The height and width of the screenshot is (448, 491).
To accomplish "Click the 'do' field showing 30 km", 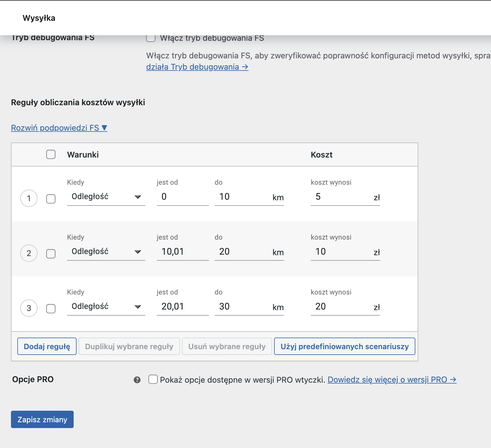I will (249, 307).
